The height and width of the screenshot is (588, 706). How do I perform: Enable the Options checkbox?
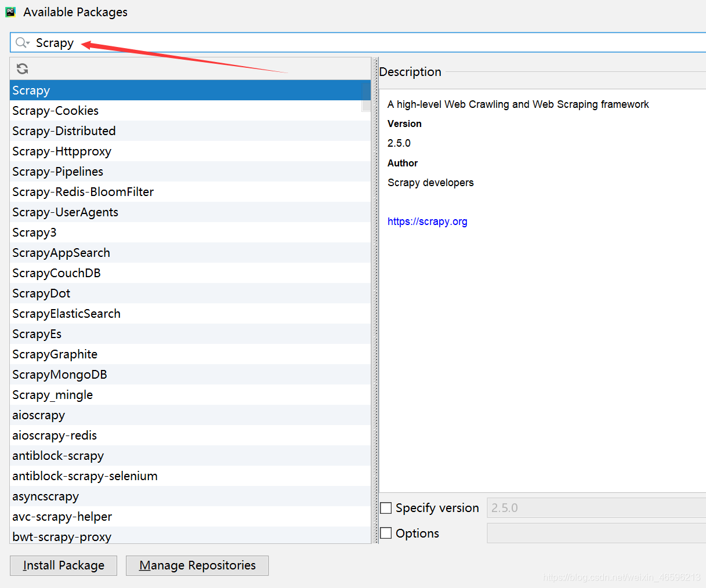tap(386, 533)
